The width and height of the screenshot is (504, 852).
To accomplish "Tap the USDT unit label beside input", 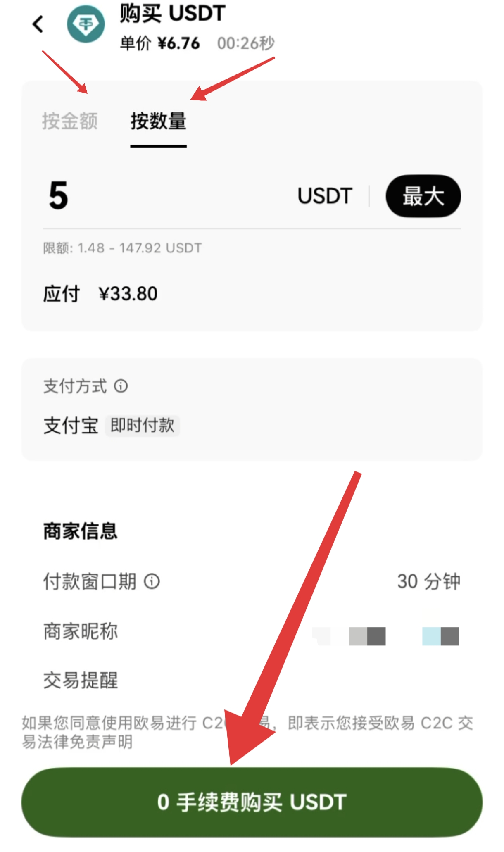I will click(x=325, y=196).
